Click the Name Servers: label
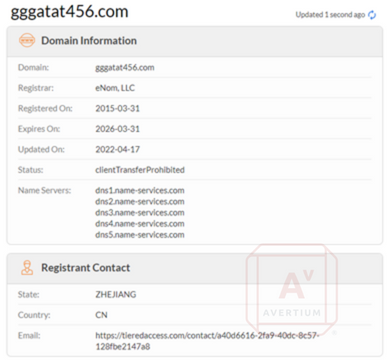The image size is (388, 360). click(44, 190)
